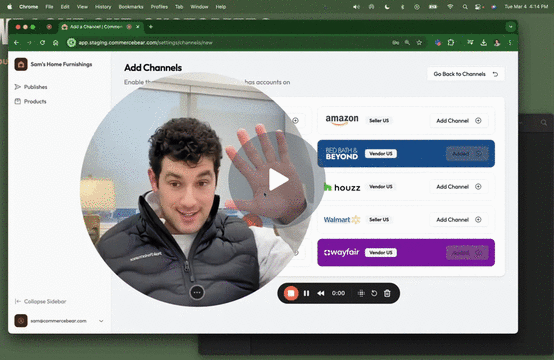Toggle Do Not Disturb moon icon
Screen dimensions: 554x360
387,7
